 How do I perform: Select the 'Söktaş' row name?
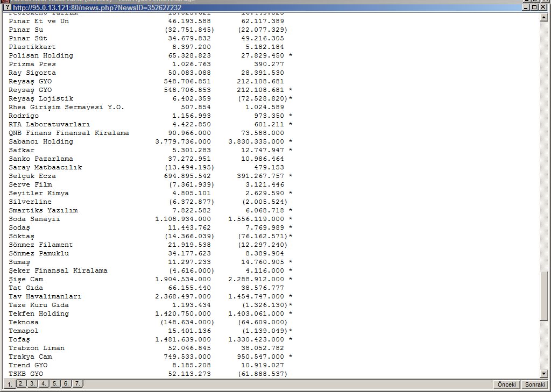22,237
